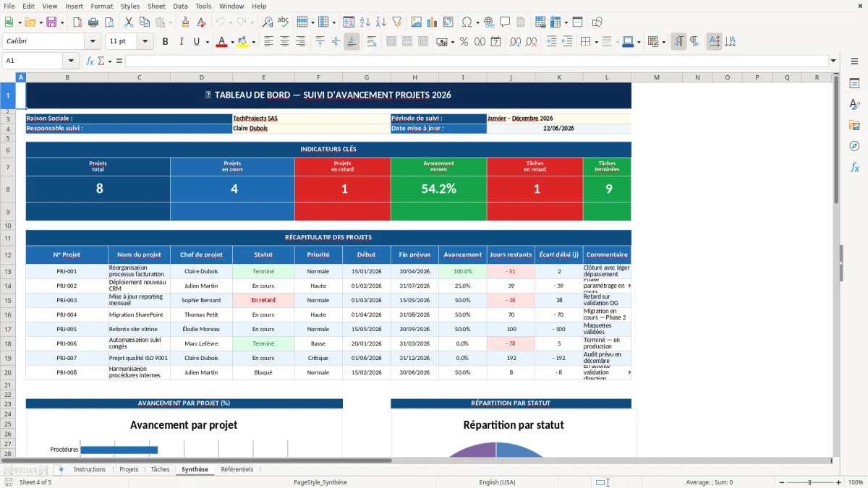The image size is (868, 488).
Task: Click the Print icon
Action: click(93, 22)
